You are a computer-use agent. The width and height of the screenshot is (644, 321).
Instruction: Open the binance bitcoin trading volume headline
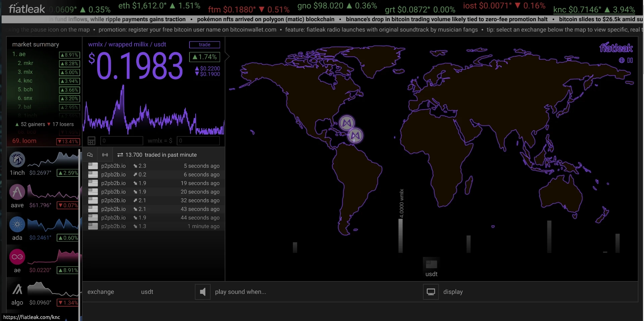(x=446, y=19)
